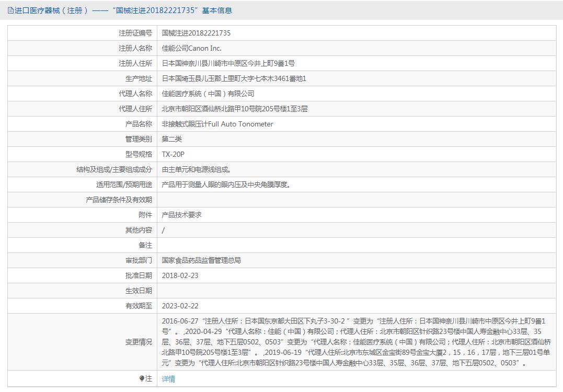This screenshot has height=392, width=563.
Task: Select registrant address 日本国神奈川县川崎市中原区今井上町9番1号
Action: [x=228, y=63]
